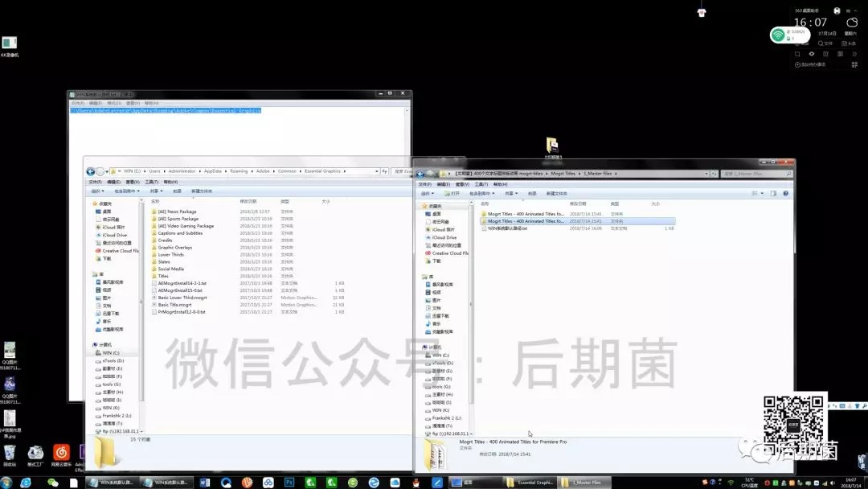
Task: Click help question-mark icon in 1_Master Files window
Action: [785, 193]
